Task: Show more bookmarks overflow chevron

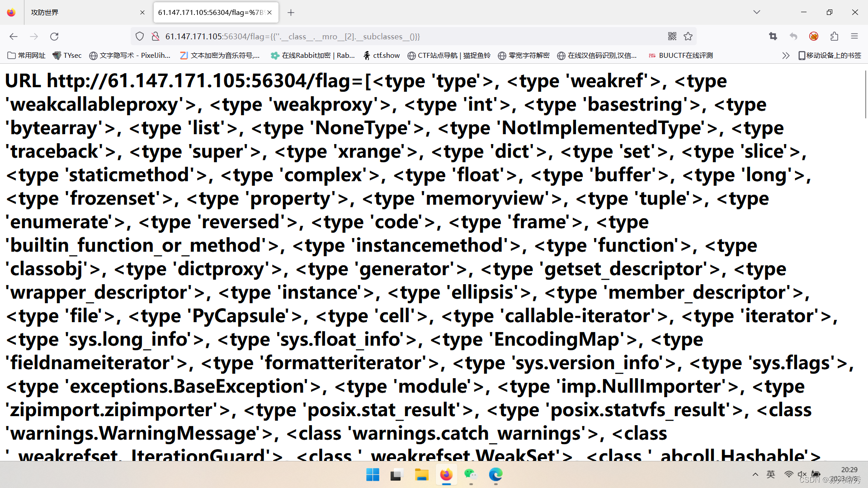Action: (x=786, y=56)
